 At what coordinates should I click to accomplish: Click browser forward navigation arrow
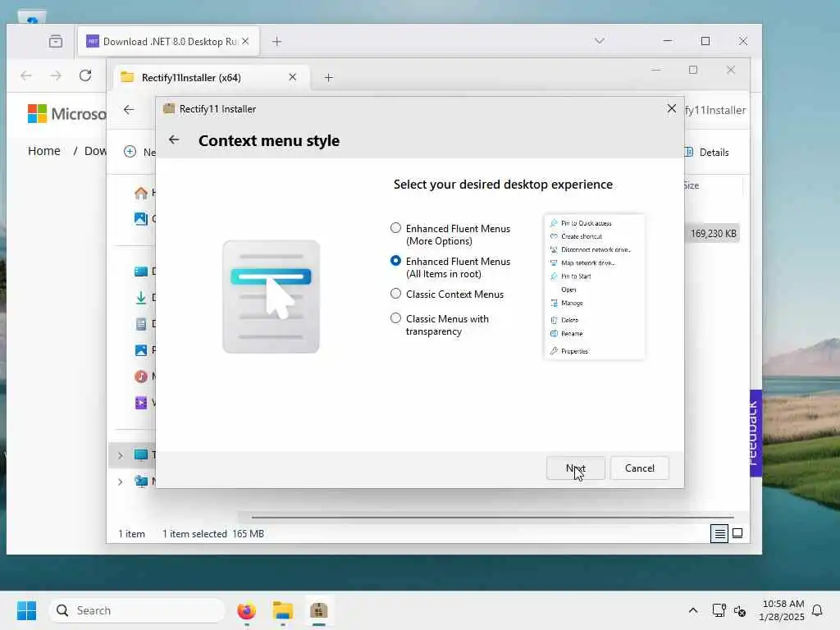[x=56, y=75]
